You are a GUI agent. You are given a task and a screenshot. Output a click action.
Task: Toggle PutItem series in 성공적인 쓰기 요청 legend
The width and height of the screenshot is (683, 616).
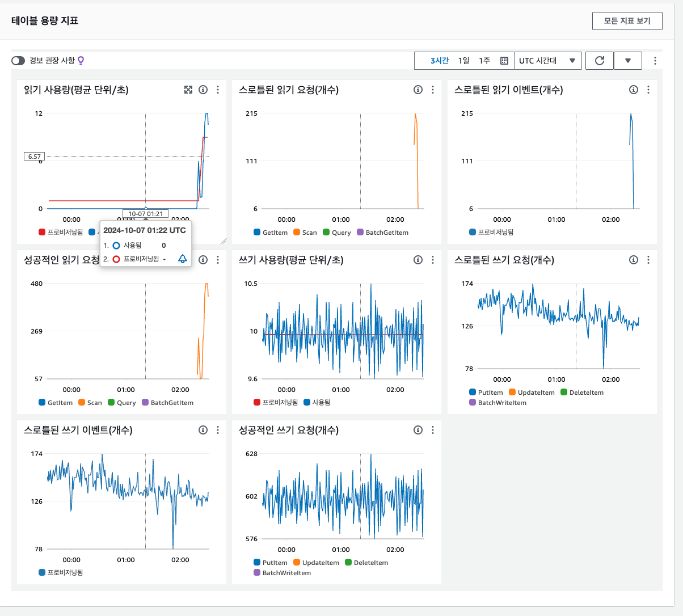pos(271,563)
